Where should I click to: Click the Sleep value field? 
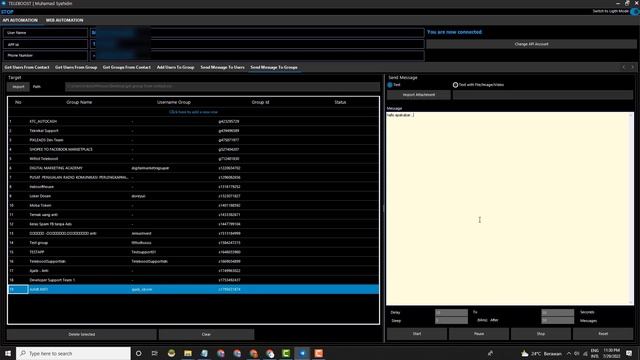[451, 321]
